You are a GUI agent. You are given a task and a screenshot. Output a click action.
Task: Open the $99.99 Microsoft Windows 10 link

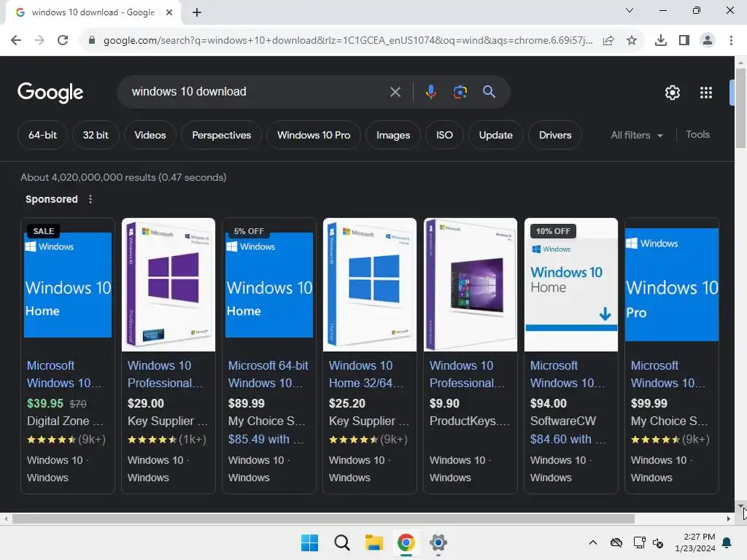[668, 374]
